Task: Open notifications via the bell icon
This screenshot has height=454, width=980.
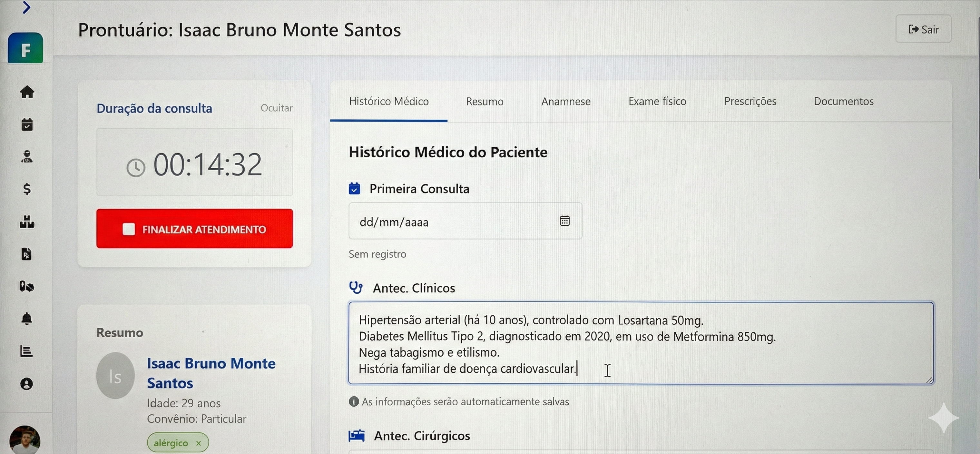Action: click(x=27, y=319)
